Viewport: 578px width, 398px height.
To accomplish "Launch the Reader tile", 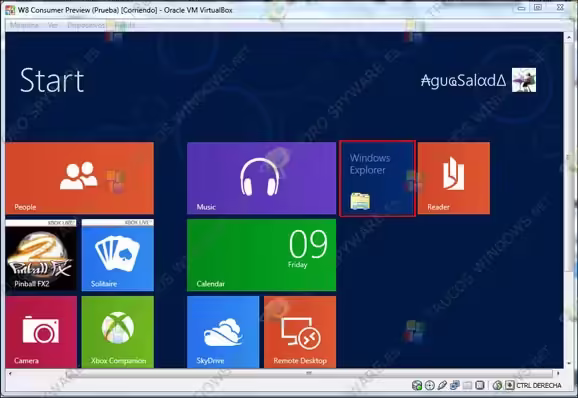I will (454, 178).
